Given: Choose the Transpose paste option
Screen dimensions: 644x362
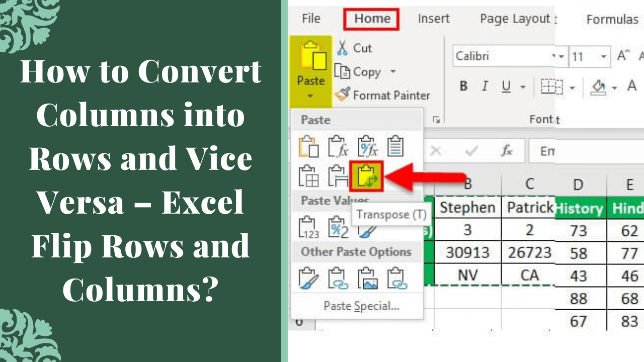Looking at the screenshot, I should (x=367, y=176).
